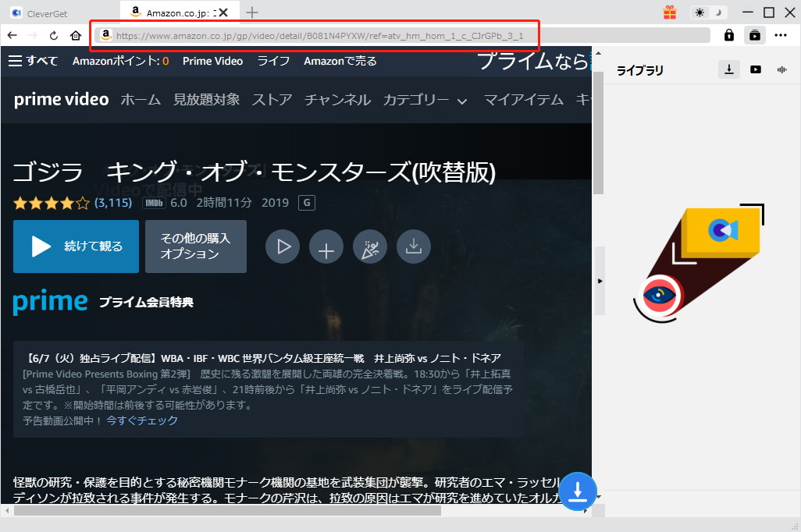Viewport: 801px width, 532px height.
Task: Open the Prime Video link in the Amazon nav
Action: (212, 61)
